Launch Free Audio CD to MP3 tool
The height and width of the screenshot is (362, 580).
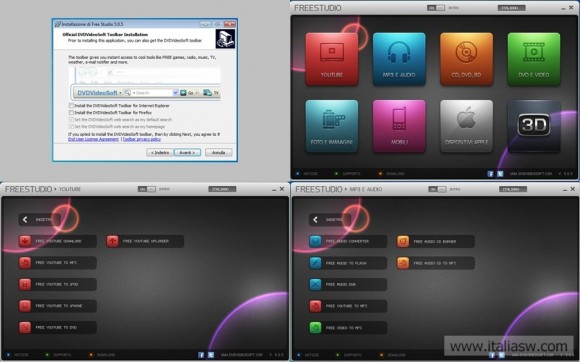point(436,263)
